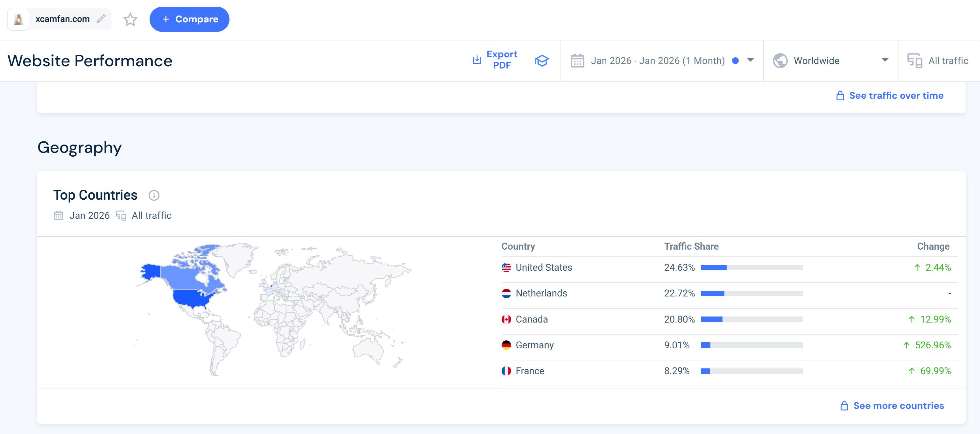Click See traffic over time link
980x434 pixels.
pos(896,96)
